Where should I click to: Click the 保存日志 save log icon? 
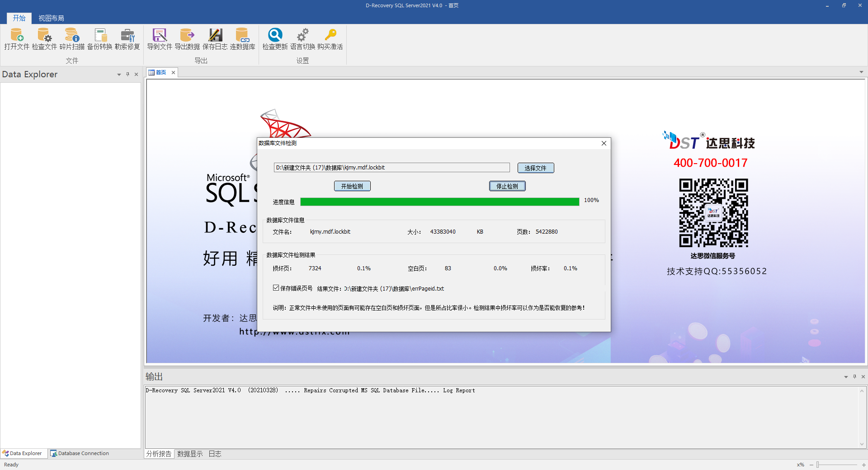coord(215,39)
